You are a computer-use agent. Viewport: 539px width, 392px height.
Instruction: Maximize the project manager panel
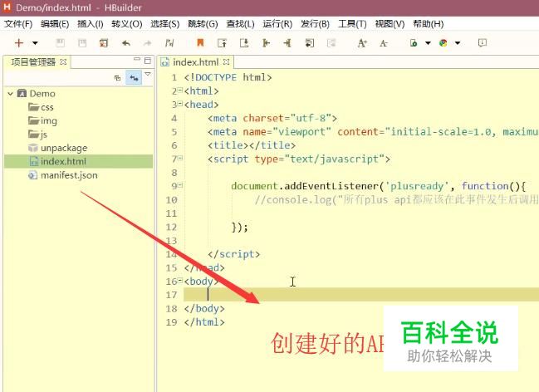point(148,61)
